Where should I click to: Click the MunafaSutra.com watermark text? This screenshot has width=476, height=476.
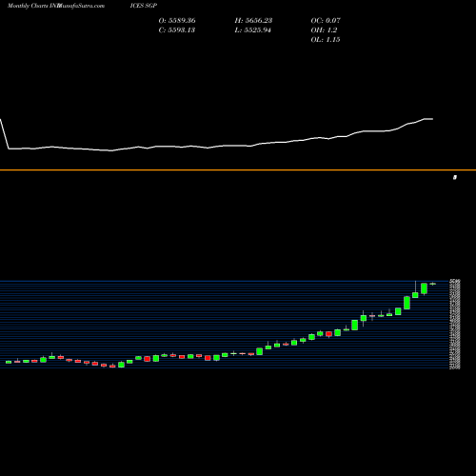[81, 6]
